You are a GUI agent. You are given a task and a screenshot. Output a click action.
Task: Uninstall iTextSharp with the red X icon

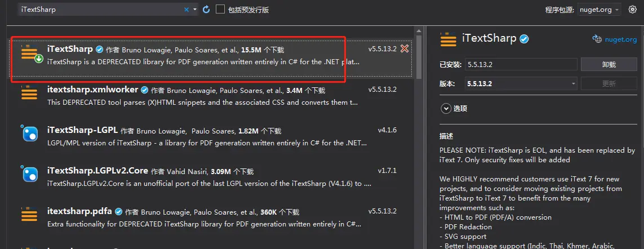(404, 49)
